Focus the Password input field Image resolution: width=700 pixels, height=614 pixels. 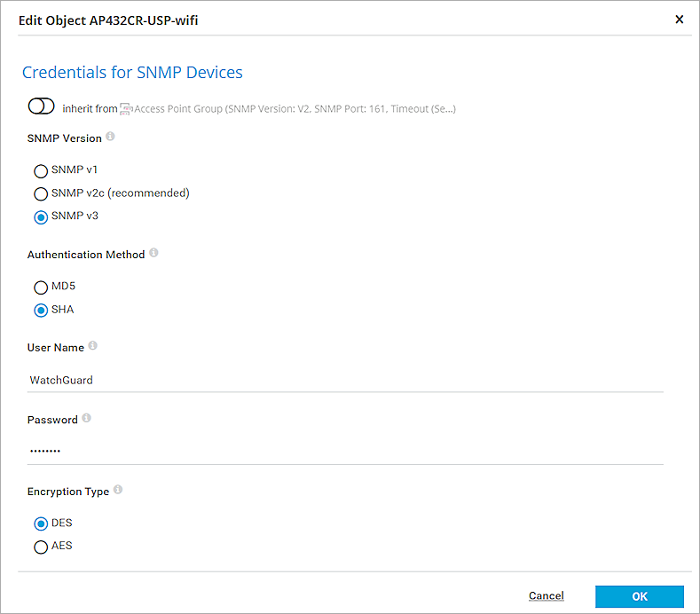(x=345, y=451)
